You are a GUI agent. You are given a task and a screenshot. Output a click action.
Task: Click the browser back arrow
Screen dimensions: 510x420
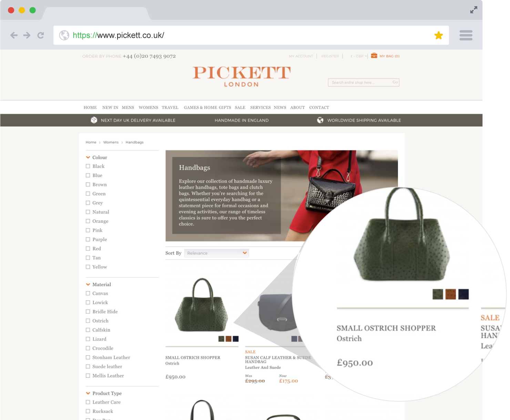coord(14,35)
